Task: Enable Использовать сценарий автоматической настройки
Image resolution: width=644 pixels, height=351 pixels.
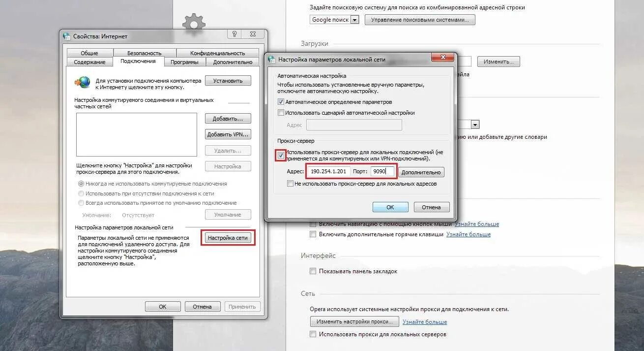Action: point(281,113)
